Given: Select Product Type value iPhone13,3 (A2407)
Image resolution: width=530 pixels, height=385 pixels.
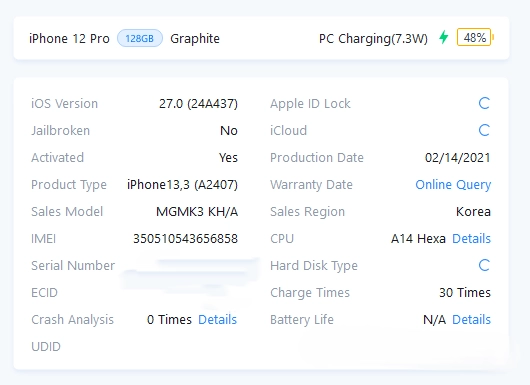Looking at the screenshot, I should coord(183,185).
